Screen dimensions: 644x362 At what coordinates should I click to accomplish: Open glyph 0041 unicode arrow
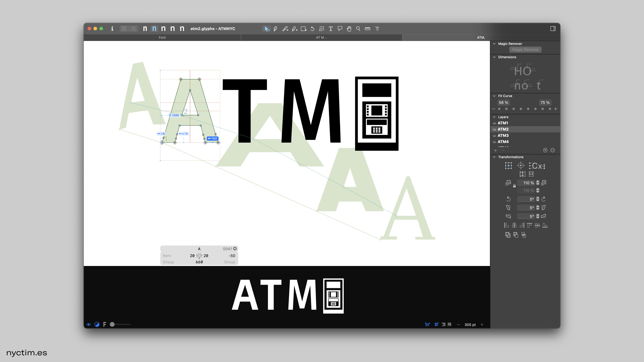tap(235, 249)
